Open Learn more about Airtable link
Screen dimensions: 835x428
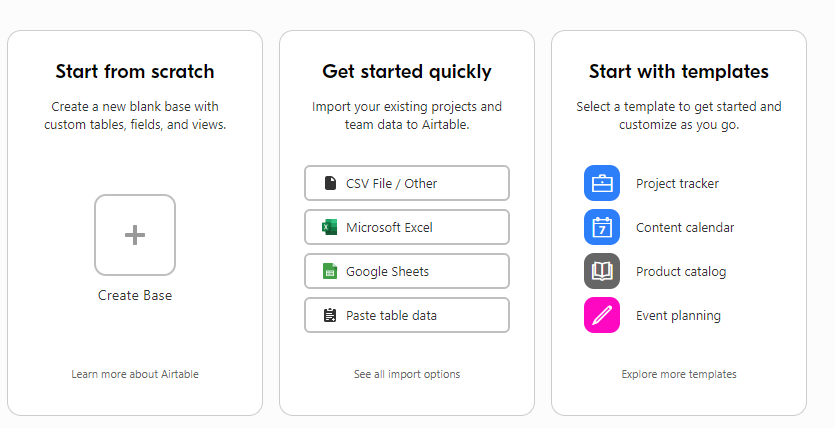135,374
